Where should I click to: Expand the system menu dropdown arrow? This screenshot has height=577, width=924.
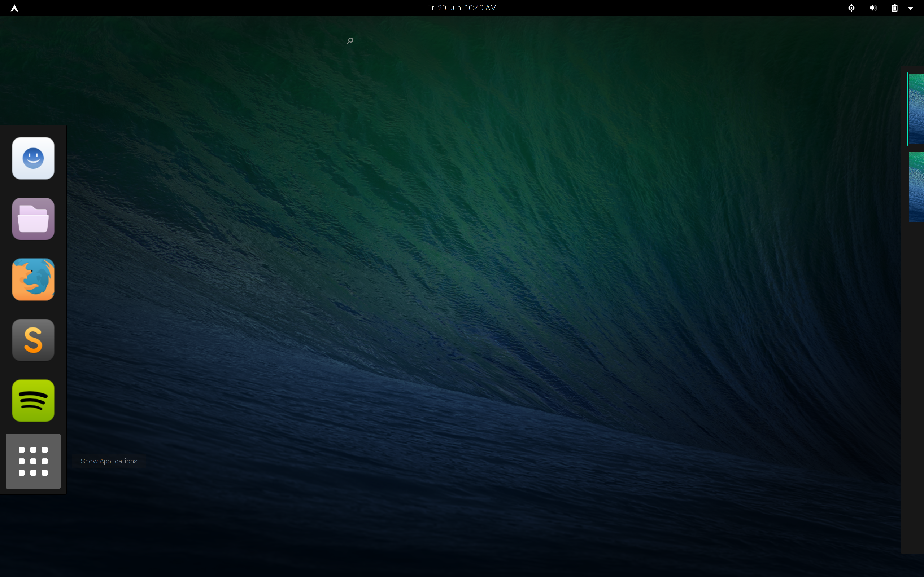(x=911, y=8)
